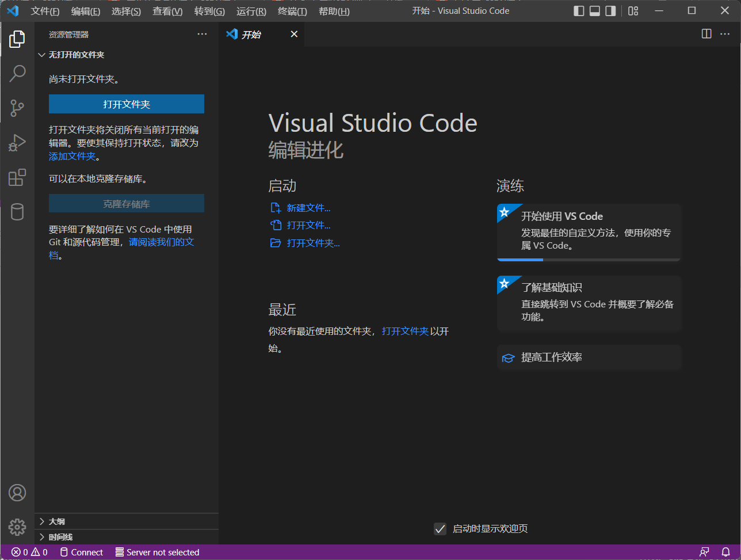
Task: Open the customize layout icon
Action: pyautogui.click(x=633, y=11)
